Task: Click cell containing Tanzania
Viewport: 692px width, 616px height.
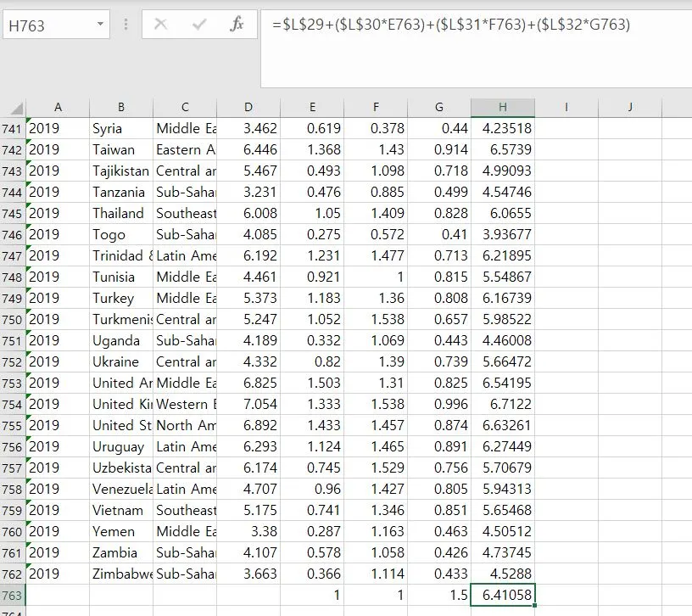Action: tap(121, 192)
